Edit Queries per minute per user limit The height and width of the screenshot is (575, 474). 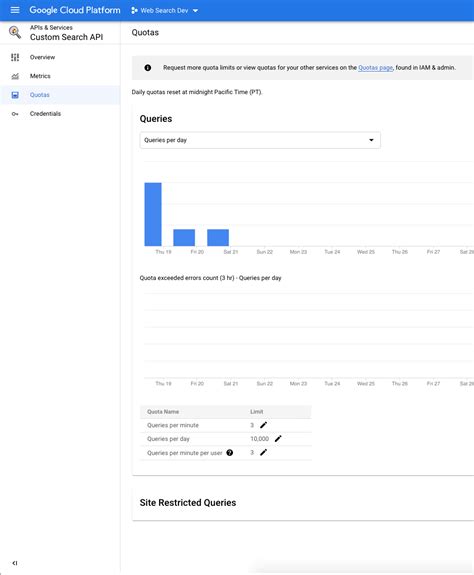(263, 453)
